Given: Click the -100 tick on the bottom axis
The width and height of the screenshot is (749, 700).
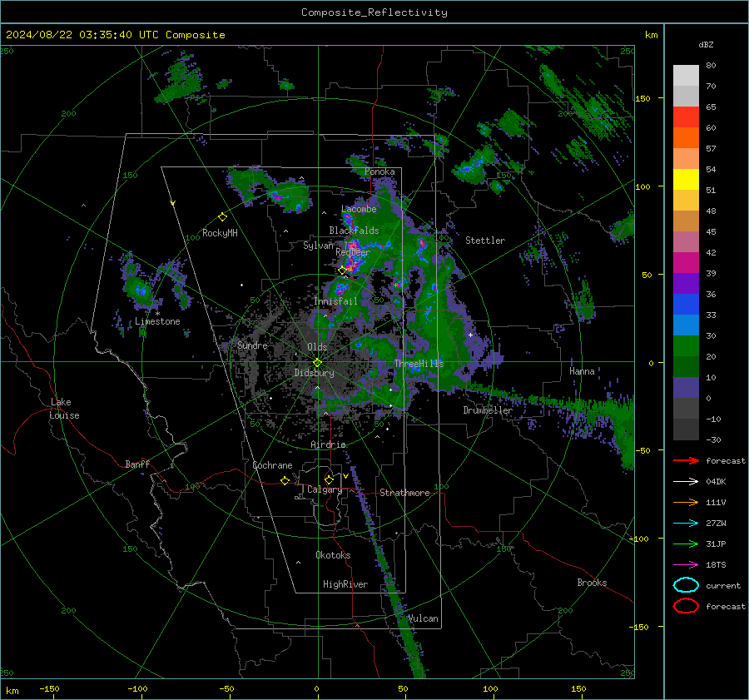Looking at the screenshot, I should coord(137,688).
